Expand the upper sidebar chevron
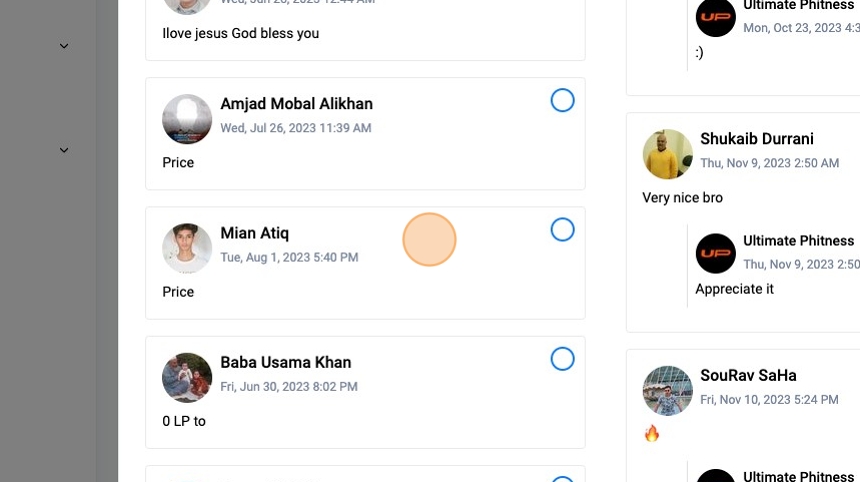860x482 pixels. click(x=64, y=46)
